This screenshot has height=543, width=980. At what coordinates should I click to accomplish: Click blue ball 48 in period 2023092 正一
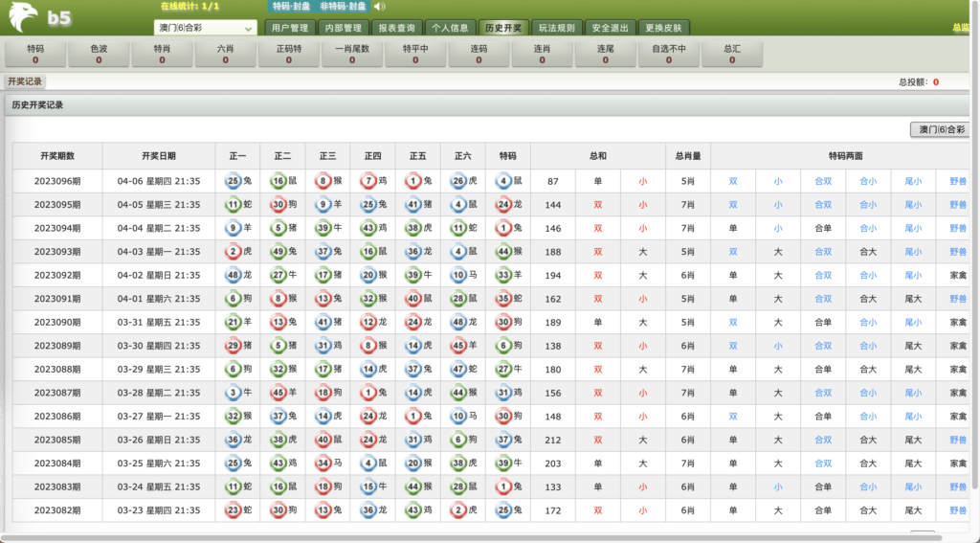tap(232, 275)
